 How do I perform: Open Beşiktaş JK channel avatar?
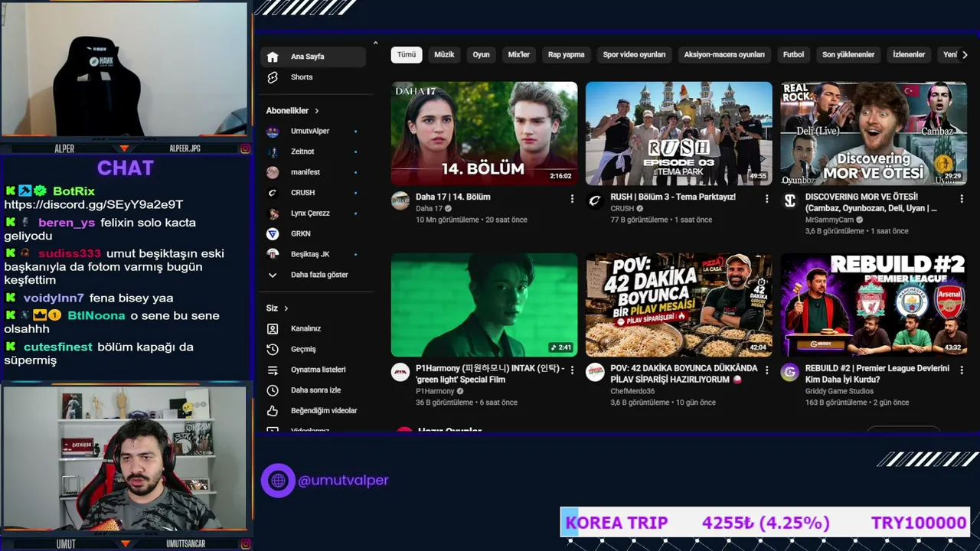point(273,254)
